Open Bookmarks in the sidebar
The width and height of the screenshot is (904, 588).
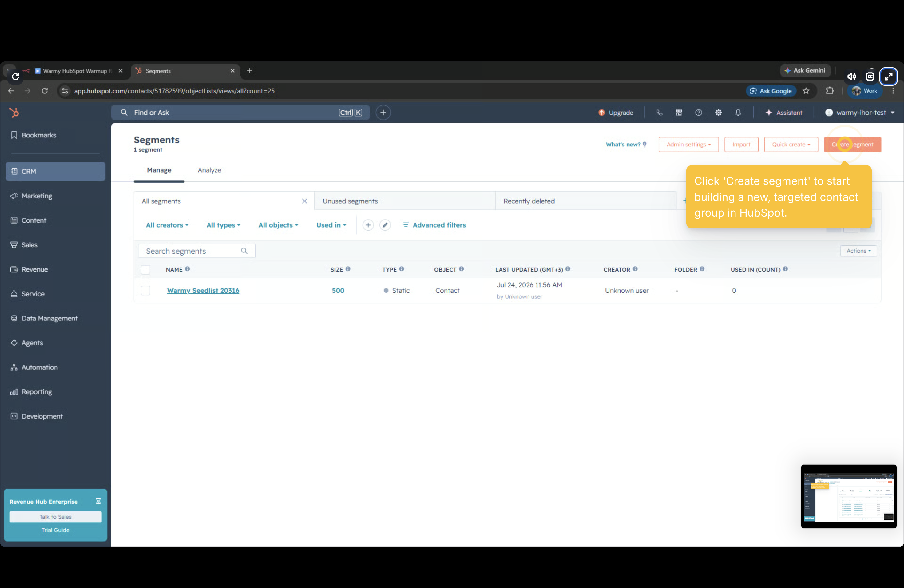(34, 135)
